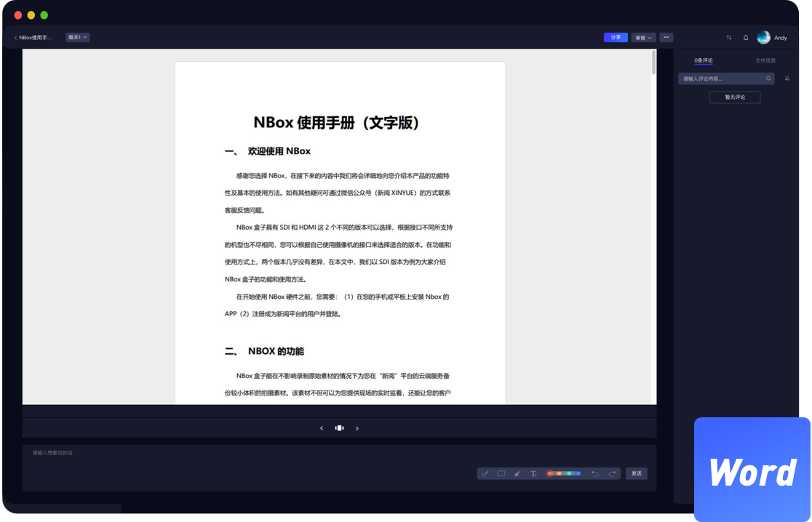This screenshot has width=812, height=522.
Task: Pick the blue annotation color
Action: (x=578, y=473)
